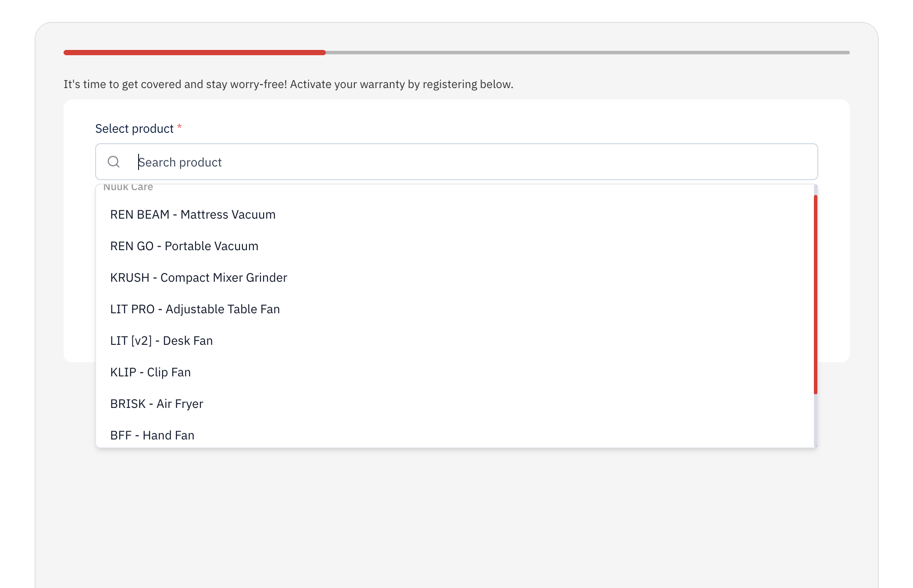The height and width of the screenshot is (588, 913).
Task: Pick KRUSH - Compact Mixer Grinder
Action: [455, 277]
